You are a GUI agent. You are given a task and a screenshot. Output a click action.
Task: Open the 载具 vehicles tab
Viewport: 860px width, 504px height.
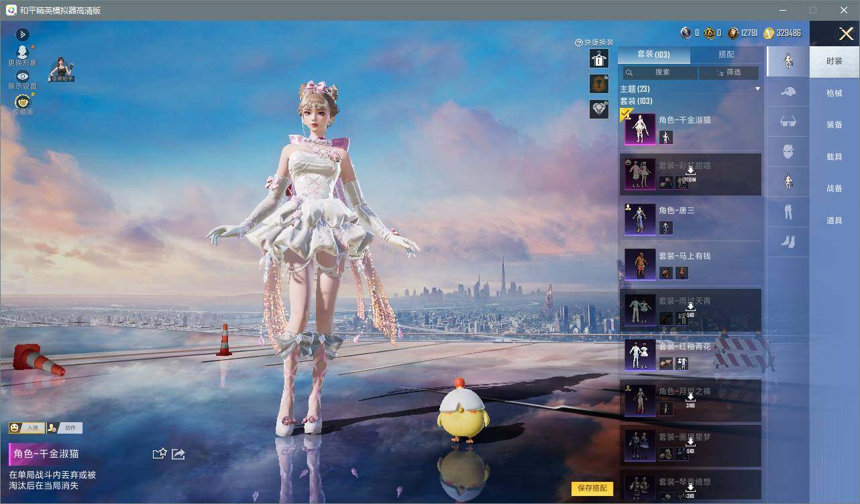[x=835, y=157]
